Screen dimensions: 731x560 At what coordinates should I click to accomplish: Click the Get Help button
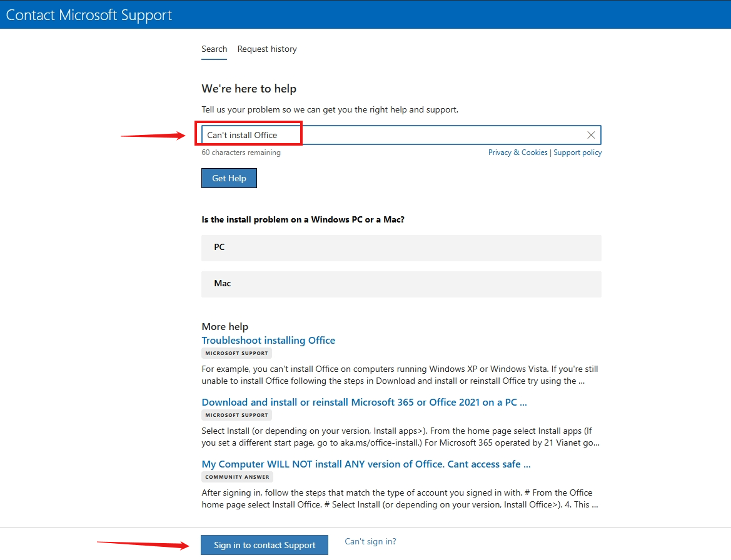click(229, 178)
